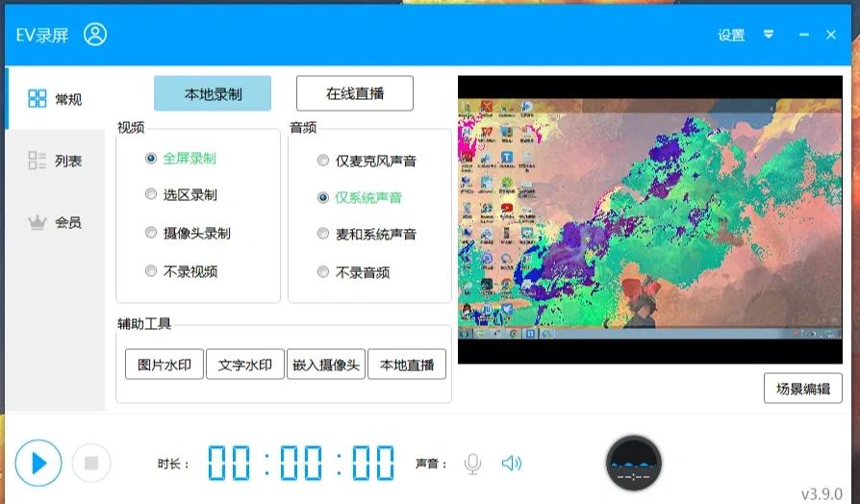Select 仅麦克风声音 radio option
Image resolution: width=860 pixels, height=504 pixels.
[x=367, y=161]
